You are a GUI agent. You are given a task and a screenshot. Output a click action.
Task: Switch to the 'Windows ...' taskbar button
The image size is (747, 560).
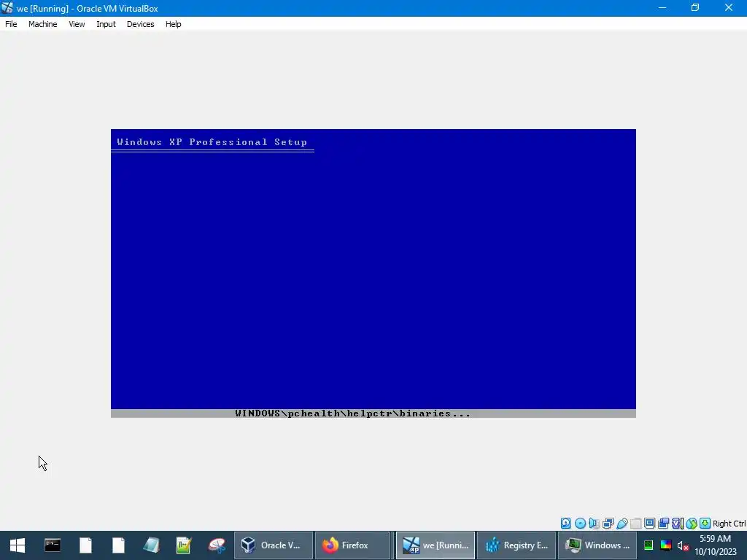pos(597,545)
